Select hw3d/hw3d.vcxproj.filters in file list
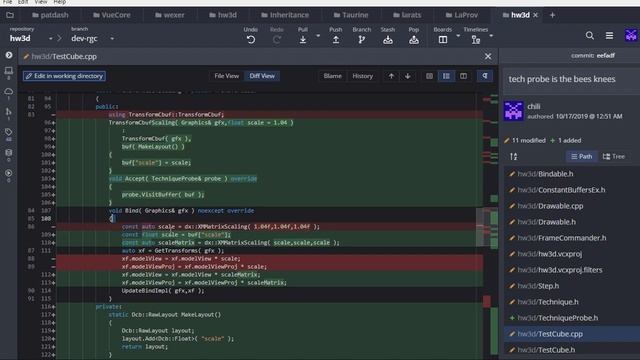Viewport: 640px width, 360px height. pos(571,270)
